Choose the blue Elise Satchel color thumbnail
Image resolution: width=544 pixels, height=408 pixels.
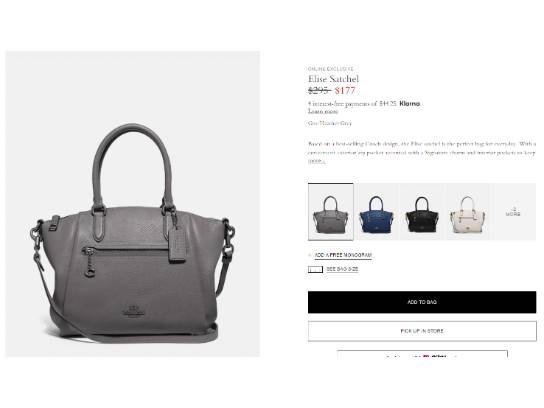pos(376,212)
